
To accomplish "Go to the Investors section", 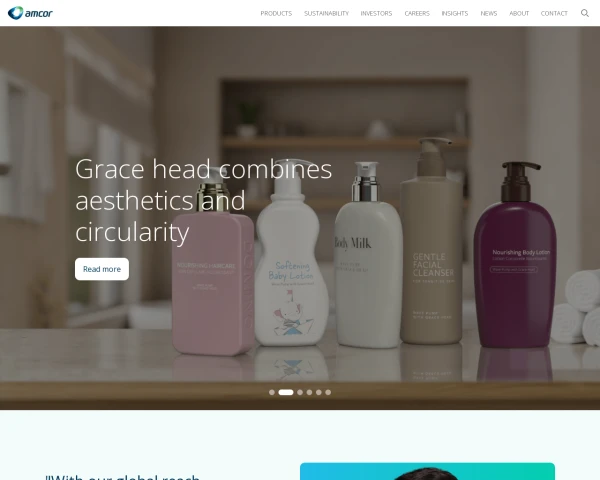I will point(377,13).
